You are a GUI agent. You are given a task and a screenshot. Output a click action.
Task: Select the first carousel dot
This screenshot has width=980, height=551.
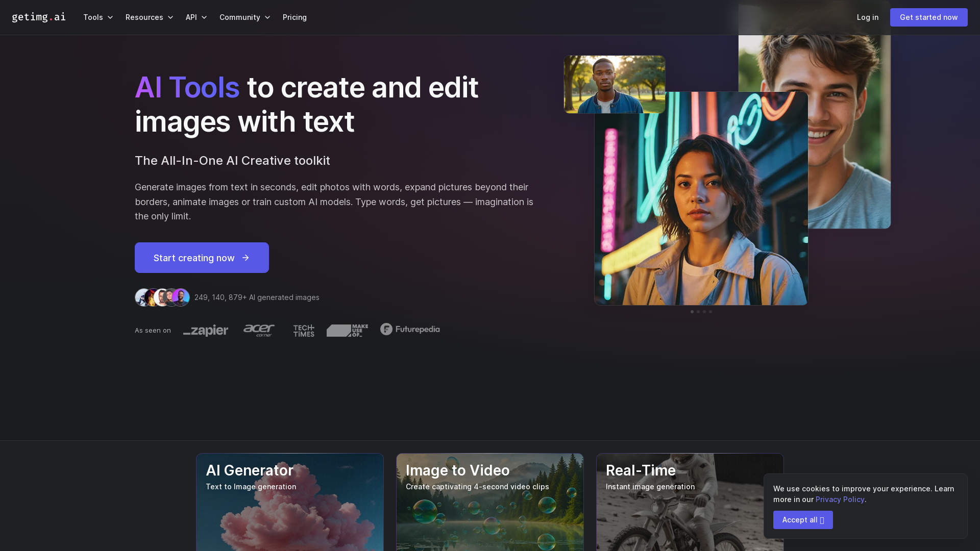click(x=692, y=312)
